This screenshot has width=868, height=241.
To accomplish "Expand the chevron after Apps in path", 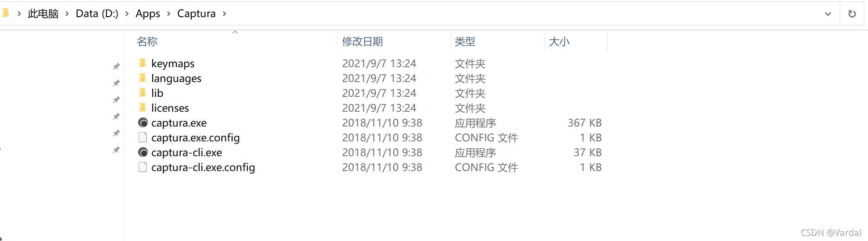I will click(x=169, y=14).
